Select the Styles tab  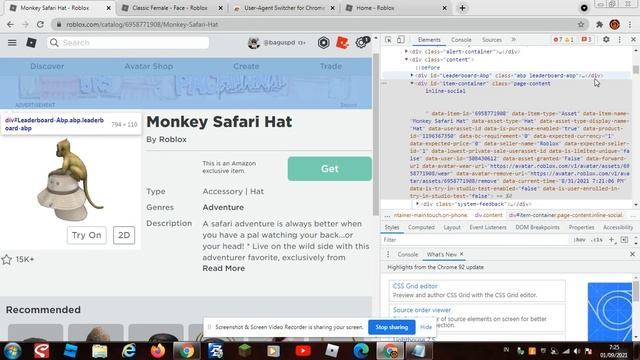(x=392, y=227)
